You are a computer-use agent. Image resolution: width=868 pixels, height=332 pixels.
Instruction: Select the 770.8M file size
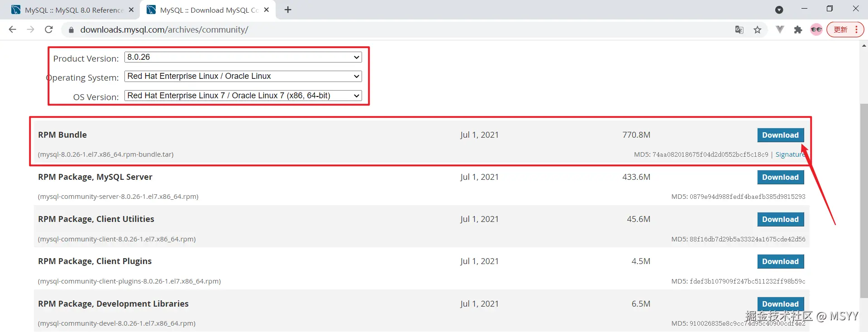pos(636,135)
